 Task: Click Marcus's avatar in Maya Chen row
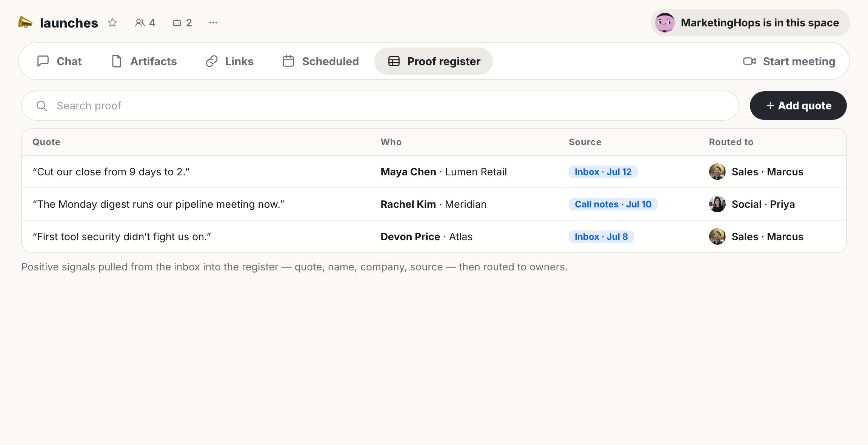click(717, 172)
